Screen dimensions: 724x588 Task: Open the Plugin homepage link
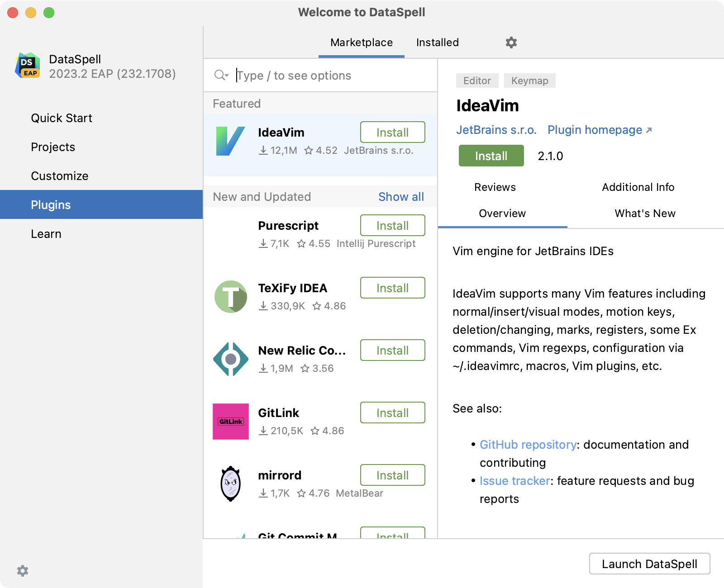pyautogui.click(x=595, y=130)
